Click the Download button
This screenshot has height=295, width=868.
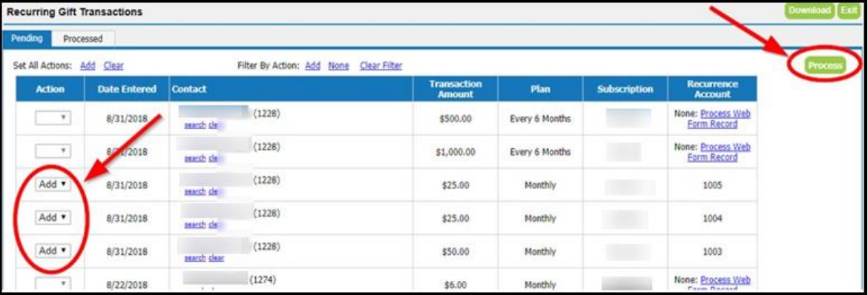(810, 10)
